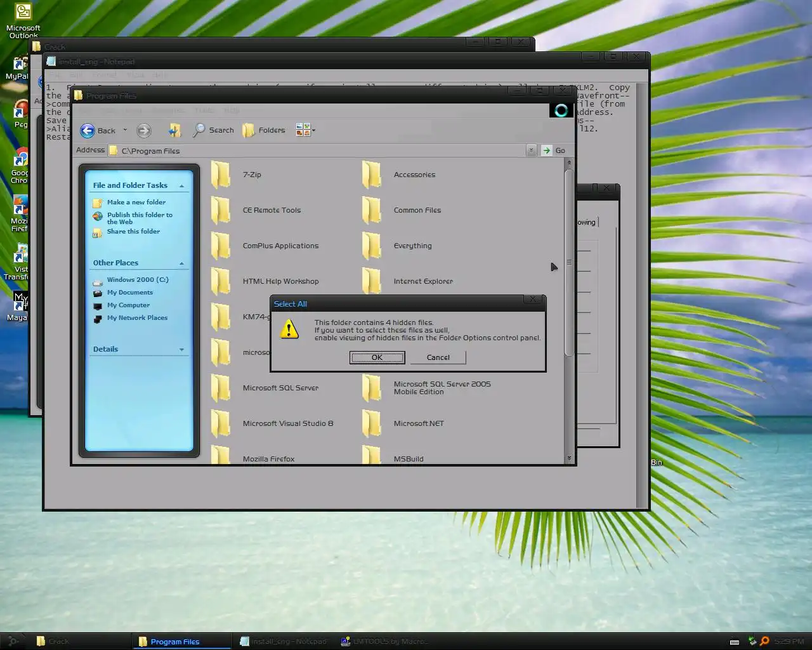This screenshot has height=650, width=812.
Task: Select the Mozilla Firefox folder icon
Action: [x=220, y=454]
